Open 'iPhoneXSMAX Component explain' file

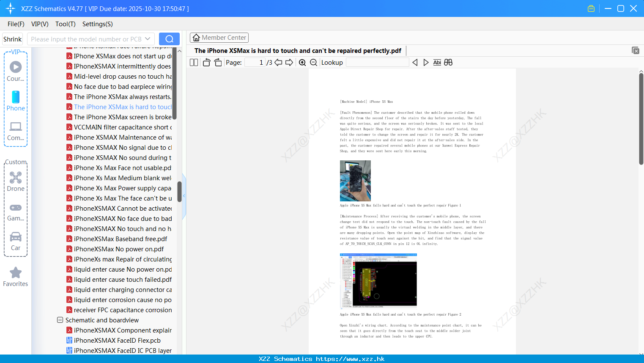click(x=119, y=330)
